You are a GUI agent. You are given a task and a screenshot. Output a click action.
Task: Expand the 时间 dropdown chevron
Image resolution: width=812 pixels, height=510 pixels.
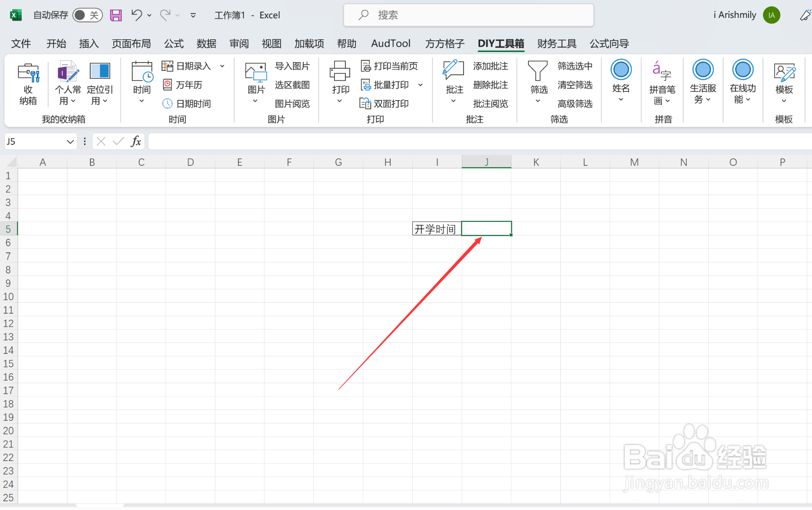click(141, 101)
